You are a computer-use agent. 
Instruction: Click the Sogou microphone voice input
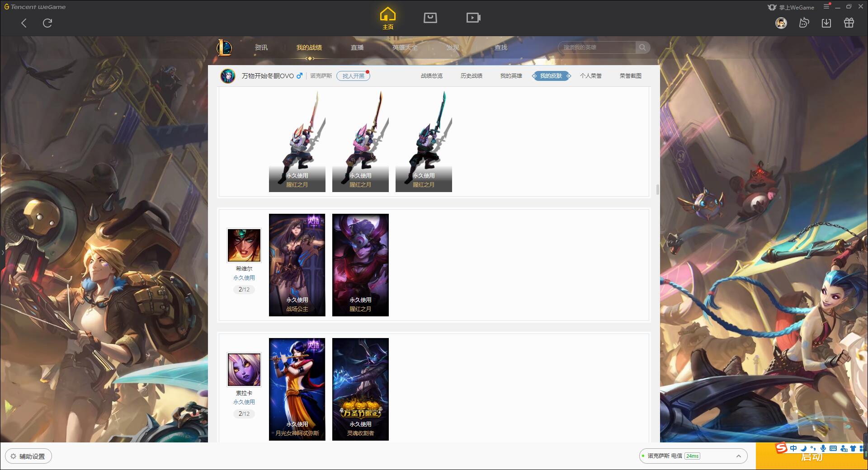click(x=823, y=448)
